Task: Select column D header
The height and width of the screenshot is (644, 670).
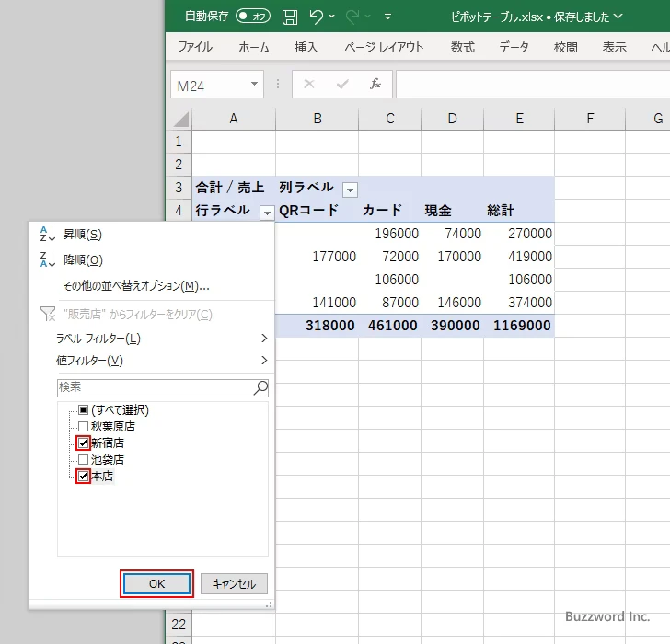Action: click(452, 119)
